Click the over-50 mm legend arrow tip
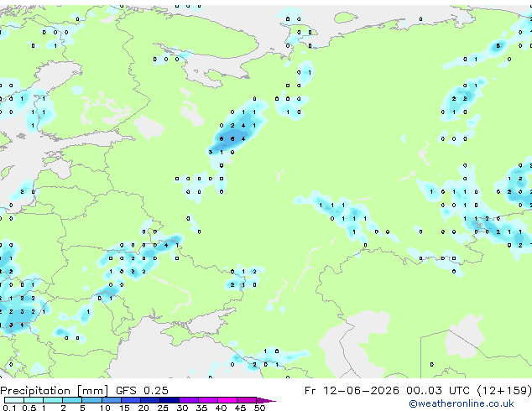 [266, 400]
